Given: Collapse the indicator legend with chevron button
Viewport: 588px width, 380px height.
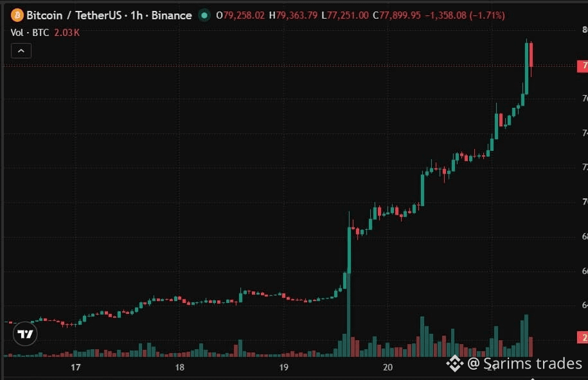Looking at the screenshot, I should pyautogui.click(x=21, y=51).
